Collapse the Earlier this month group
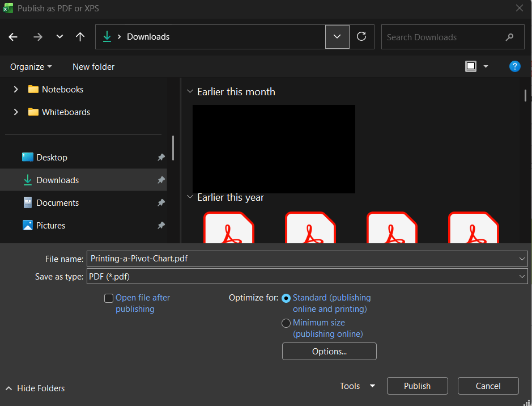 pyautogui.click(x=190, y=92)
